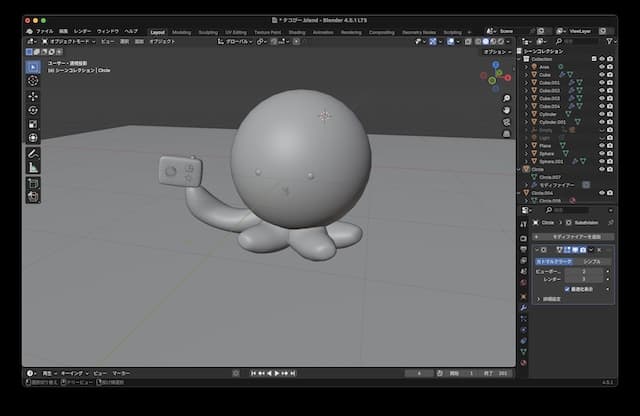Hide the Cube object via its eye icon

pyautogui.click(x=602, y=75)
